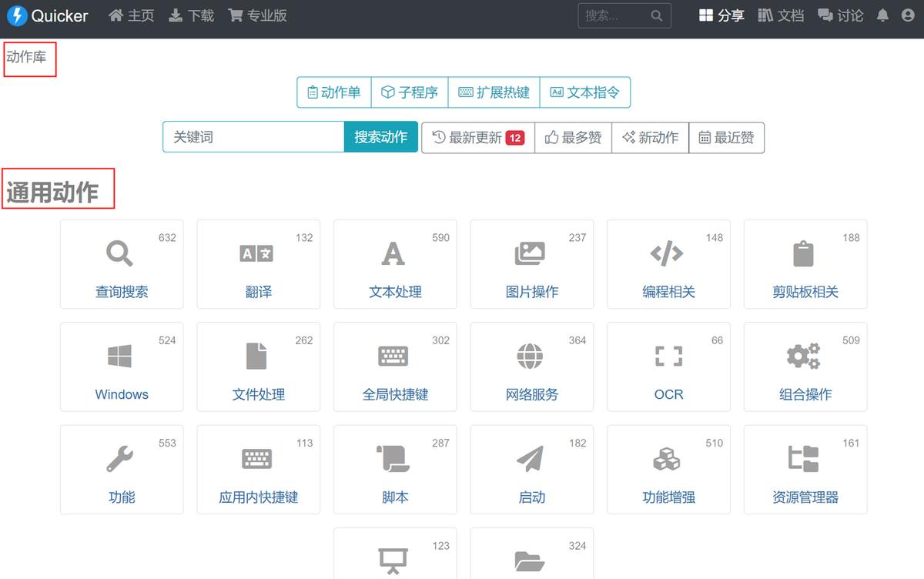Click 最新更新 showing 12 updates

tap(477, 137)
